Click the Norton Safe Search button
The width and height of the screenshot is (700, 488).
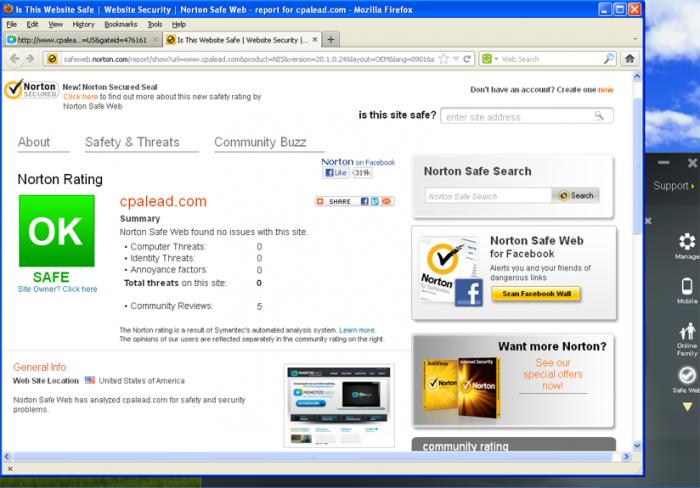575,196
